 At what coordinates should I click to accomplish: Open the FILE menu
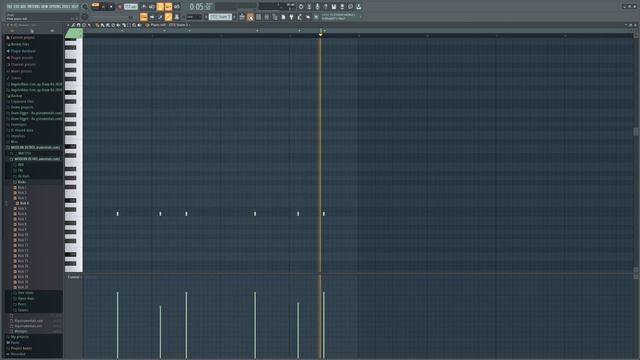click(10, 7)
